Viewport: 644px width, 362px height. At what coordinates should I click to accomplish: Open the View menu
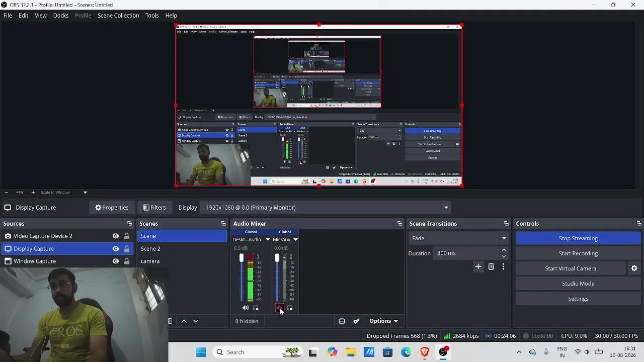(41, 16)
